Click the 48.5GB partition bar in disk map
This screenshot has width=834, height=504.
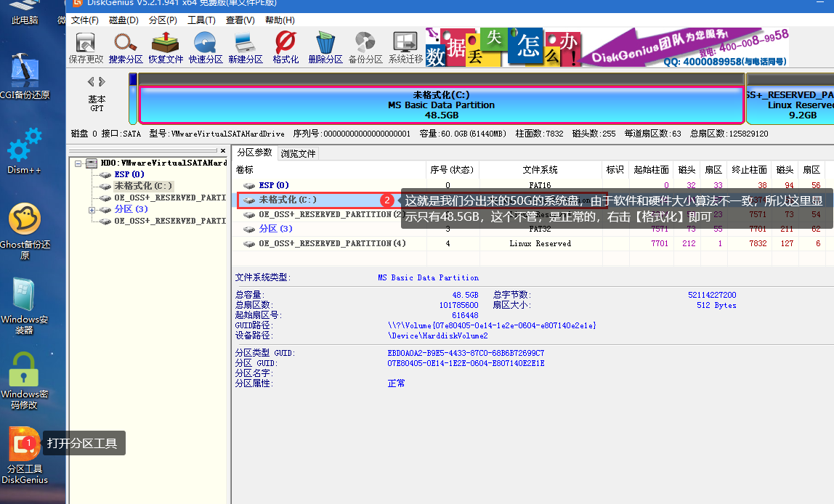(x=441, y=105)
